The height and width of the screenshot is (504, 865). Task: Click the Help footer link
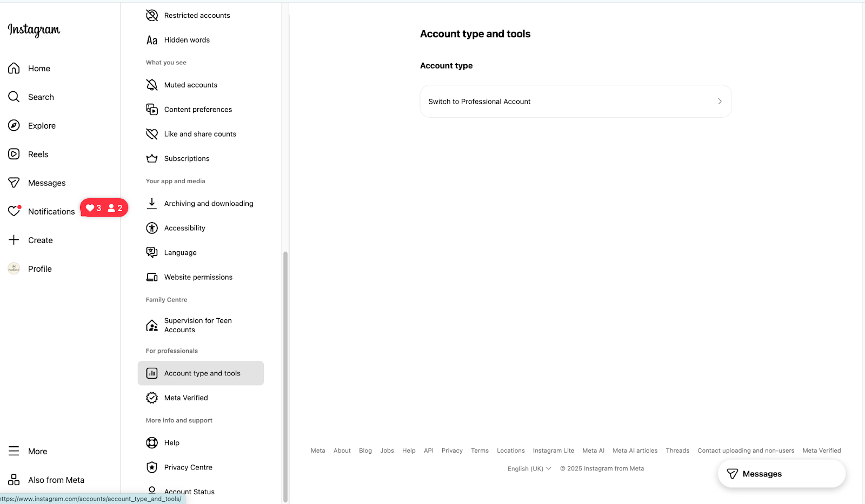tap(409, 451)
